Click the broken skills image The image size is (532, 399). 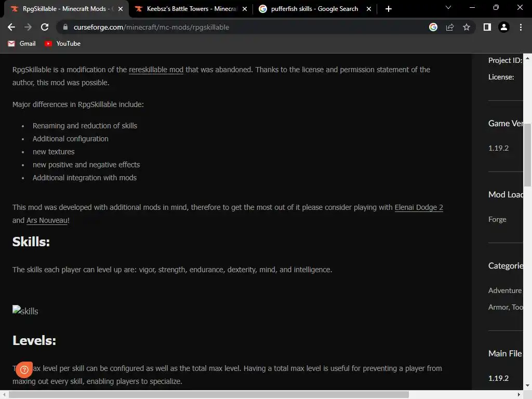click(x=25, y=311)
